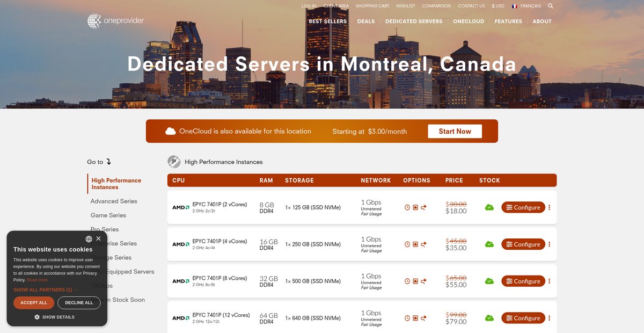
Task: Click the clock icon in $79.00 row
Action: tap(407, 318)
